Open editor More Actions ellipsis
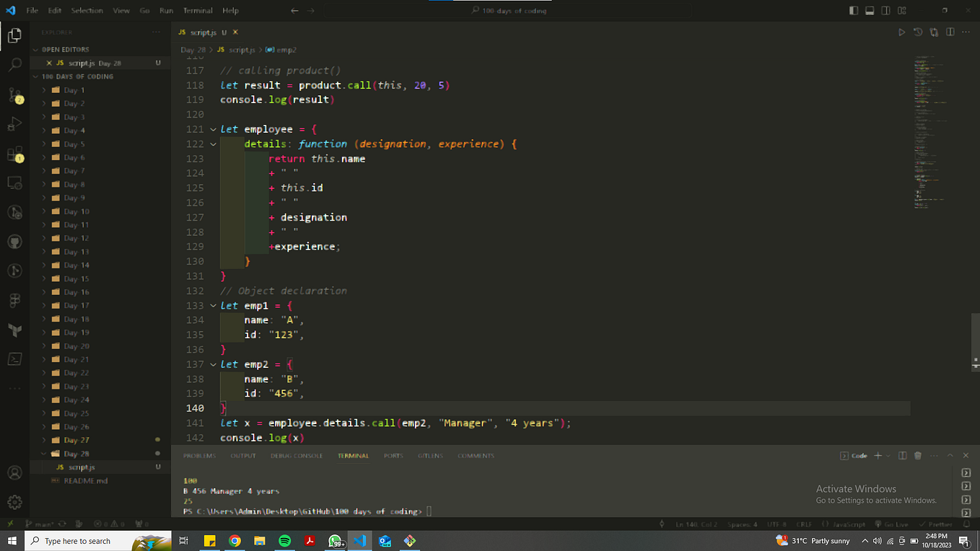The height and width of the screenshot is (551, 980). pos(966,32)
